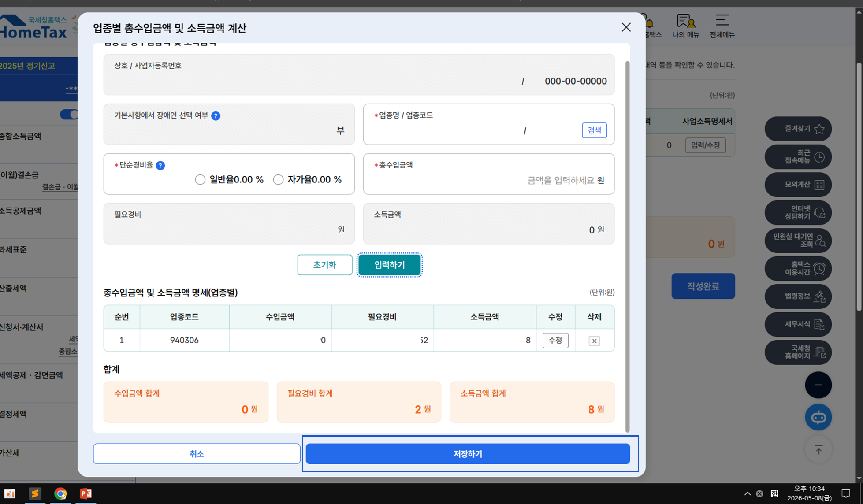Open PowerPoint from the taskbar
This screenshot has width=863, height=504.
tap(86, 493)
